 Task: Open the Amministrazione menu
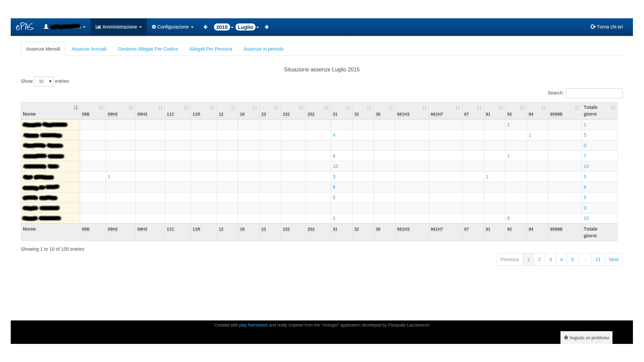tap(119, 27)
